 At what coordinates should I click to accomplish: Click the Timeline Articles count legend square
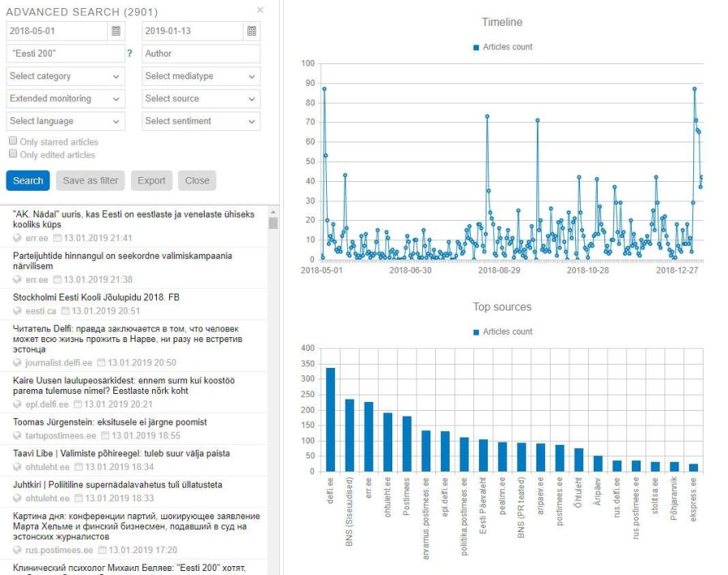click(x=476, y=48)
